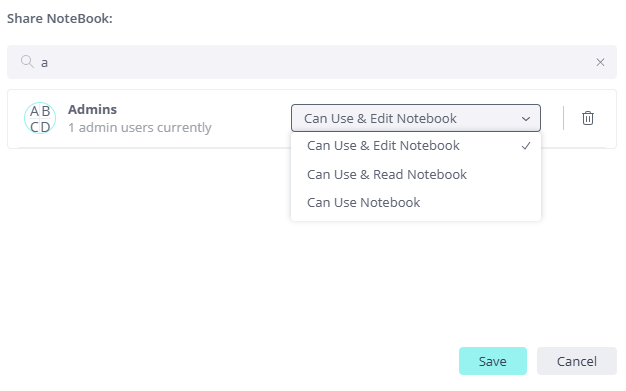
Task: Click the magnifier search icon
Action: tap(27, 62)
